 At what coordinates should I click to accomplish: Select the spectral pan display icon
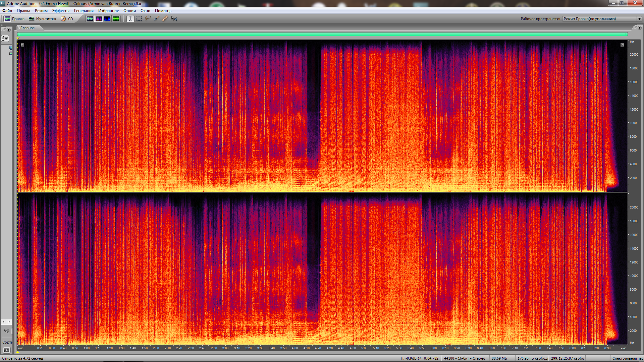pyautogui.click(x=107, y=19)
